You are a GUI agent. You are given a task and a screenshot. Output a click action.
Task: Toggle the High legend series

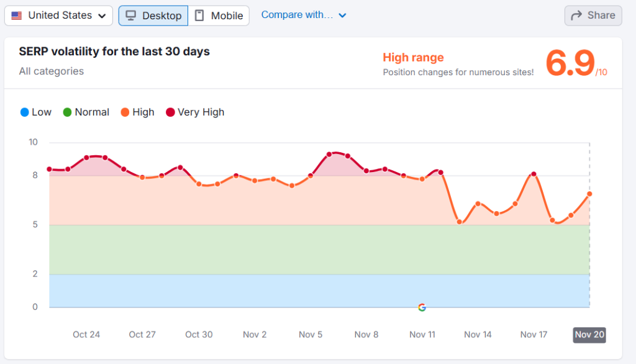[137, 112]
